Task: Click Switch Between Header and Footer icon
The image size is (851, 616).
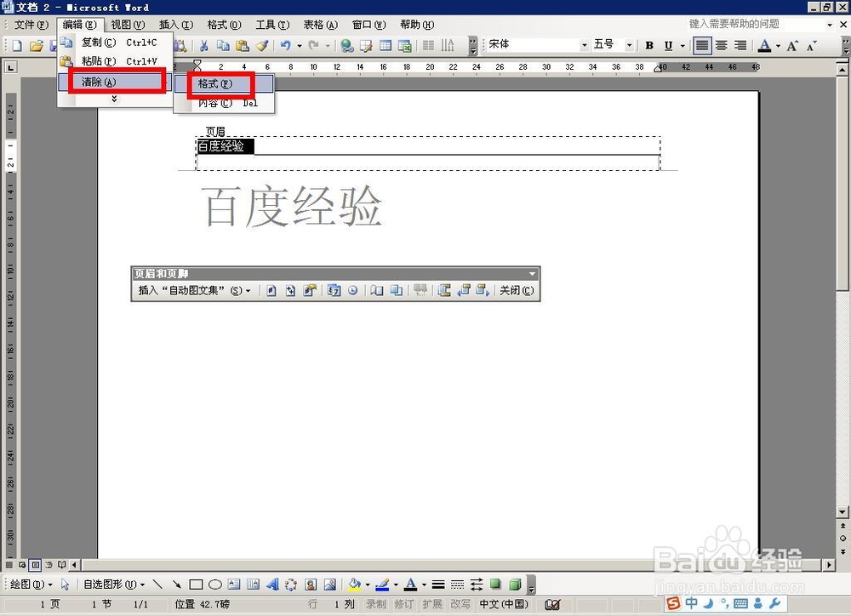Action: (444, 291)
